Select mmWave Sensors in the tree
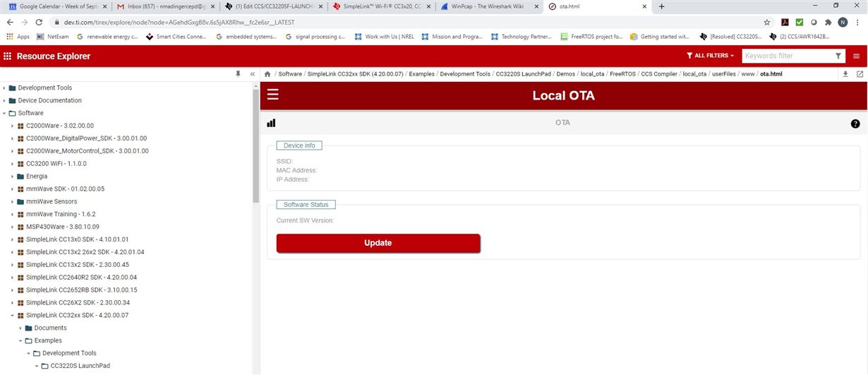The image size is (868, 375). pos(52,202)
